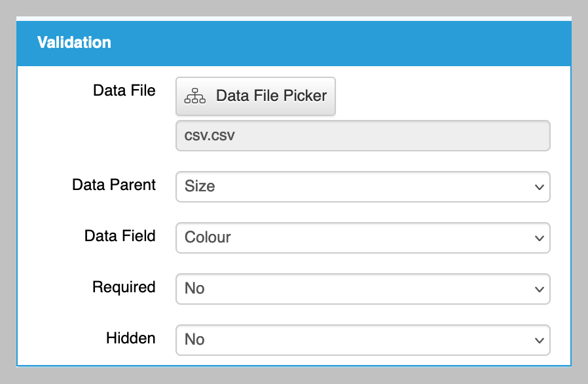
Task: Click the Data Parent label
Action: tap(114, 185)
